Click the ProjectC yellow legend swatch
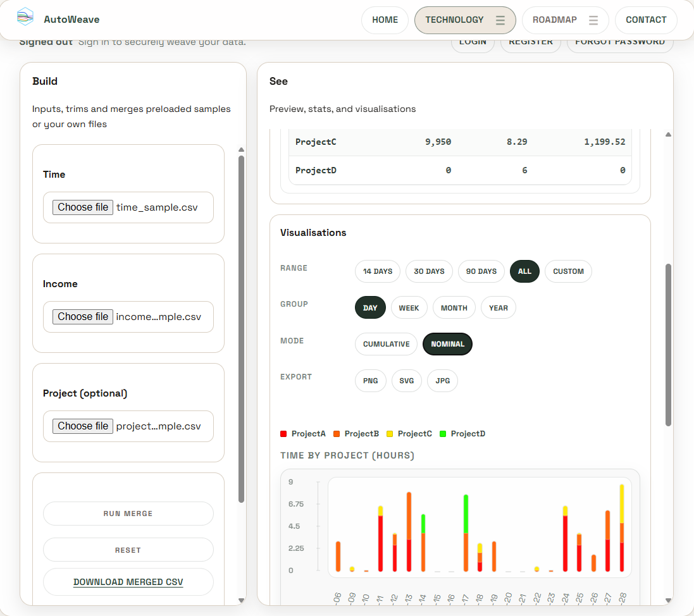This screenshot has width=694, height=616. 390,434
